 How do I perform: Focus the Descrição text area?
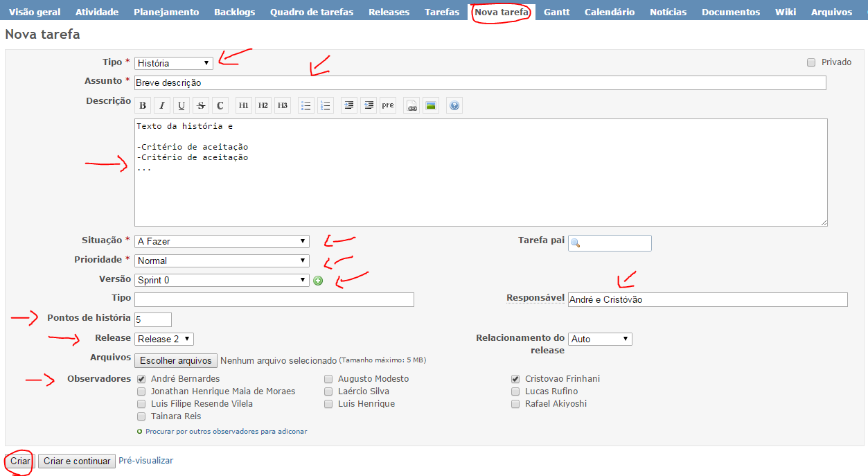481,173
